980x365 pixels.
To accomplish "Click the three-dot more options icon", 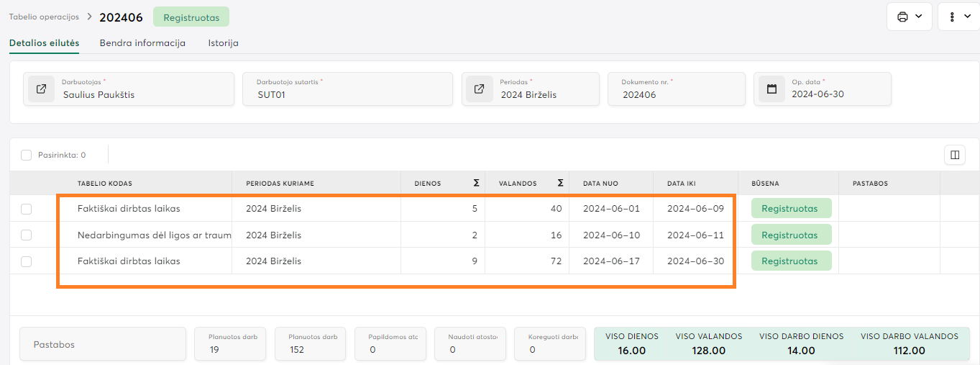I will click(x=953, y=17).
